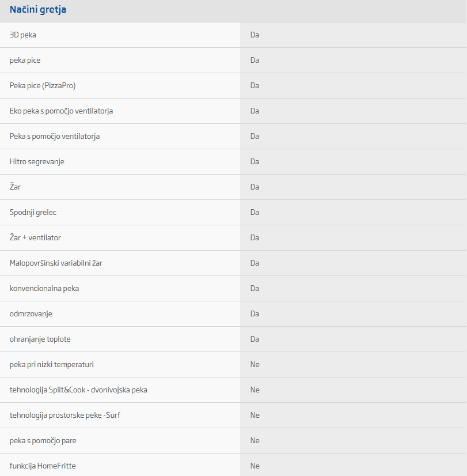Select the 'tehnologija Split&Cook - dvonivojska peka' row

coord(78,390)
